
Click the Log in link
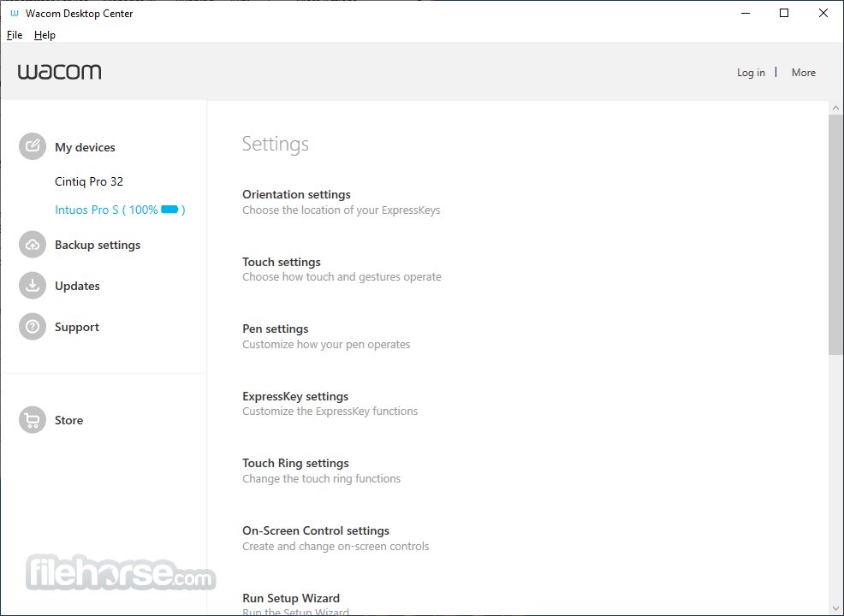[751, 73]
